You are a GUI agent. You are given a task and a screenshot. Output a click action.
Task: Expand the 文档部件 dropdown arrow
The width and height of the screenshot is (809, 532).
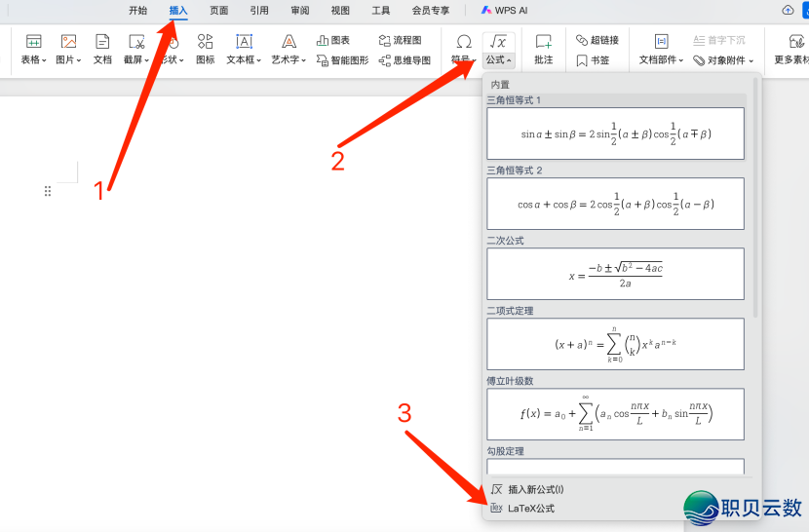point(681,60)
